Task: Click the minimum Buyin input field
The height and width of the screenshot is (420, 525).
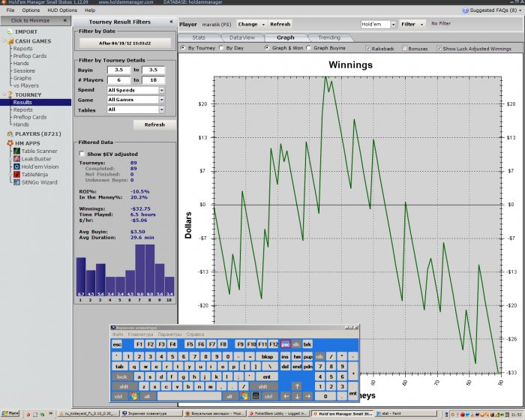Action: (118, 69)
